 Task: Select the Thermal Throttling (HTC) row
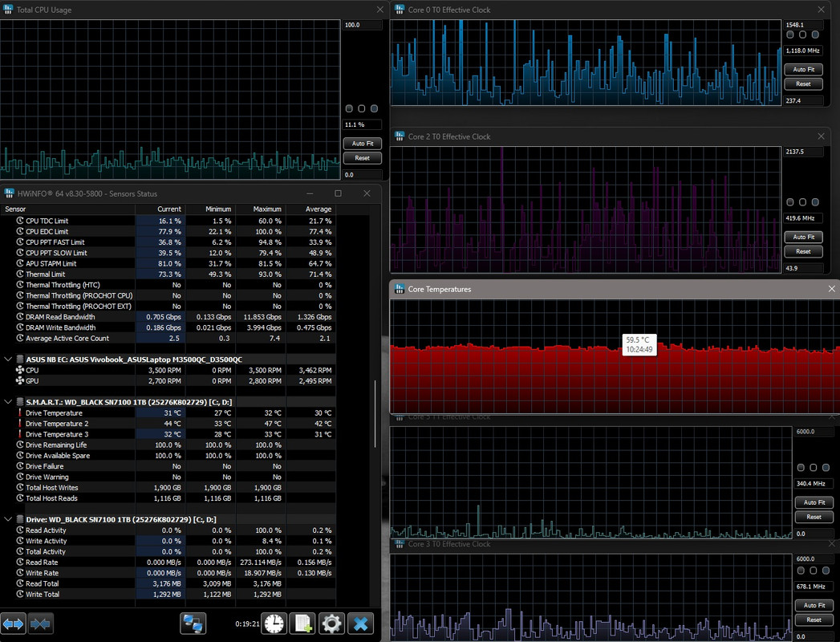pos(168,285)
